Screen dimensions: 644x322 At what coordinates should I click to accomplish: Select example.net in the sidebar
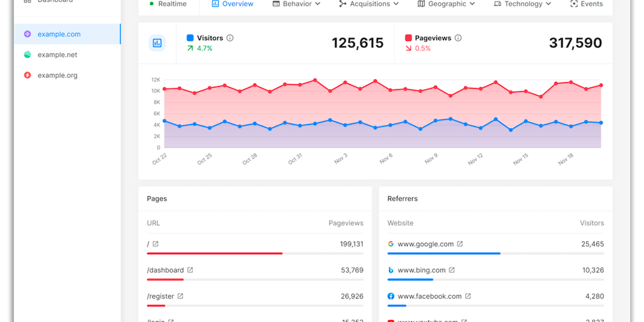click(x=57, y=55)
